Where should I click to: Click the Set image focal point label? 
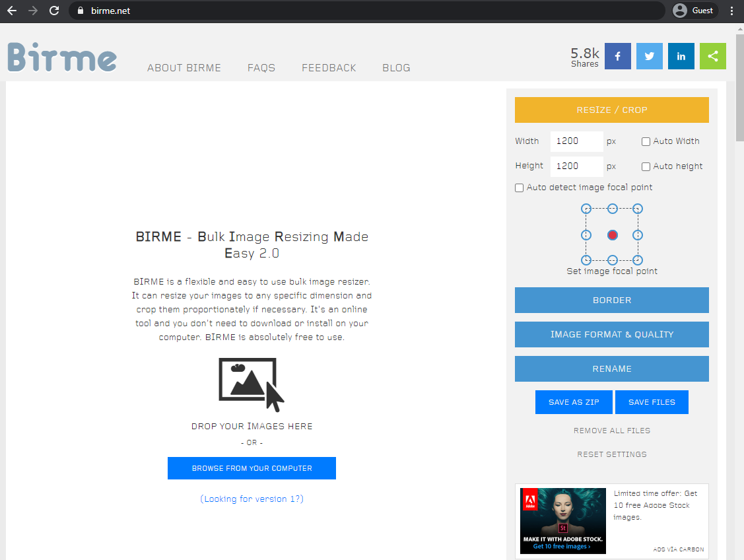coord(611,271)
